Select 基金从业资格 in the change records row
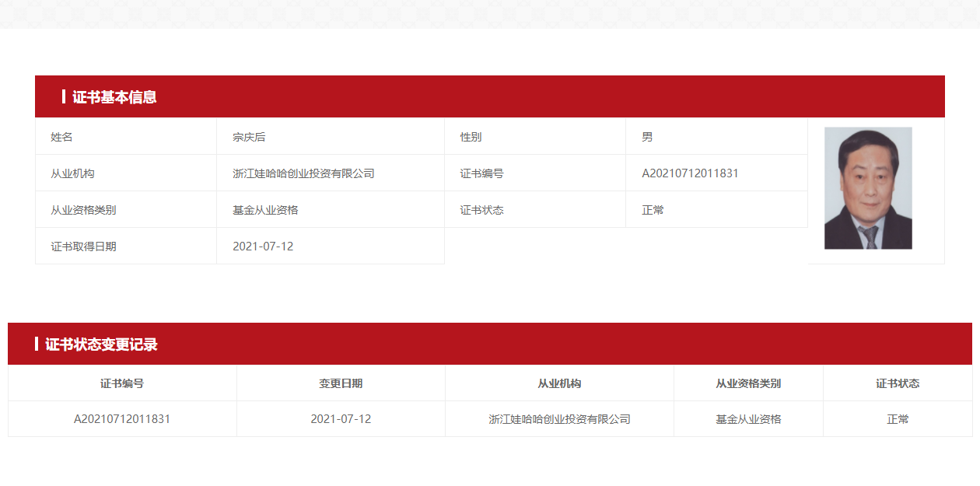Screen dimensions: 980x486 point(748,419)
